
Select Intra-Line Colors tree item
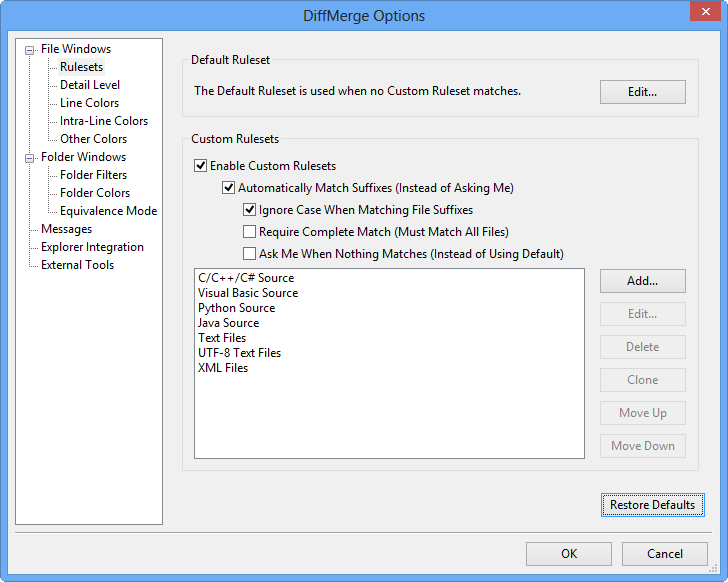[x=103, y=121]
